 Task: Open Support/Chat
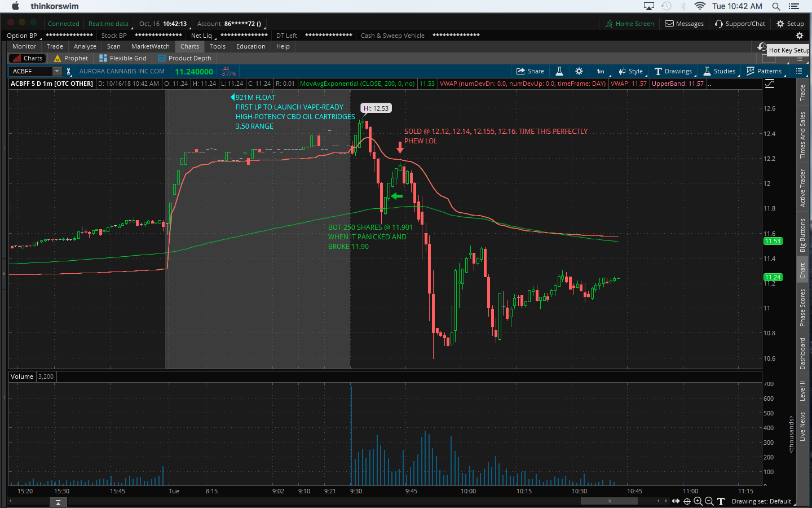(740, 24)
